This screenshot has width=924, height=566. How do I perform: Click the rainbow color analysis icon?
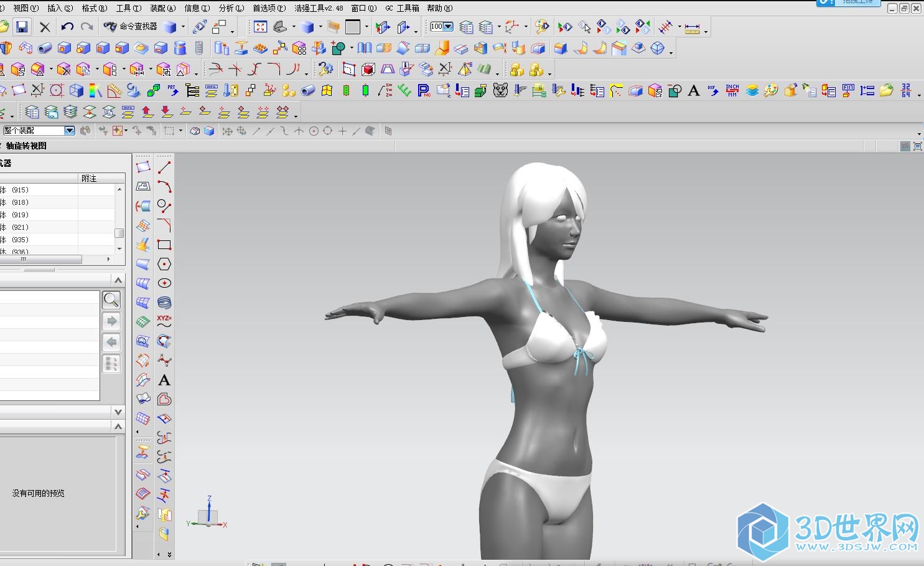pos(95,91)
